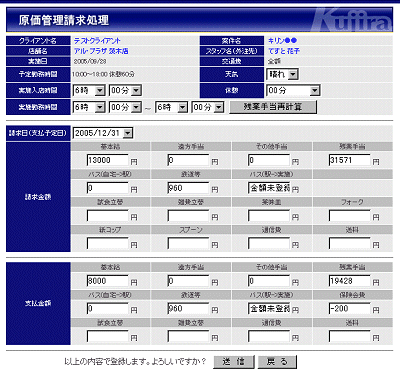400x381 pixels.
Task: Open the work end minutes dropdown (実施勤務時間)
Action: [207, 107]
